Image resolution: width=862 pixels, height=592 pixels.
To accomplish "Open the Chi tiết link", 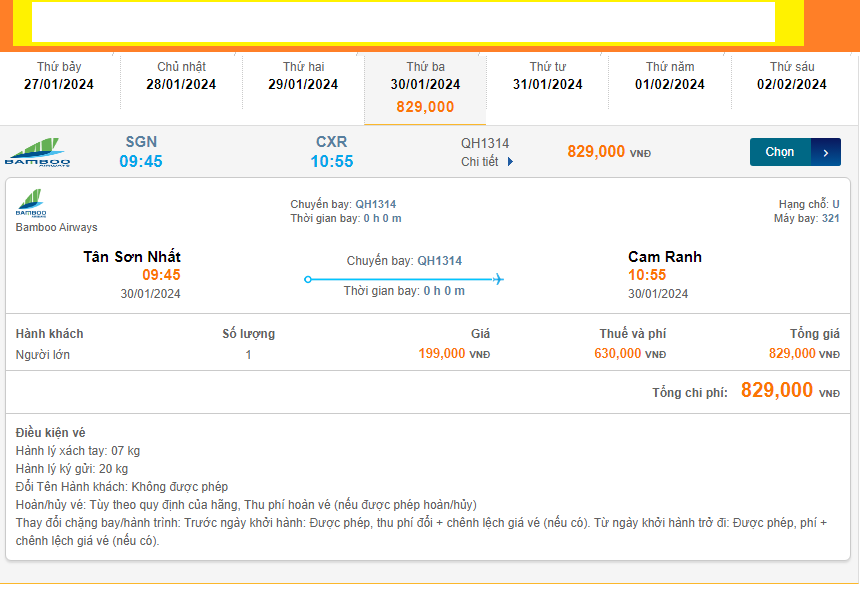I will tap(480, 162).
